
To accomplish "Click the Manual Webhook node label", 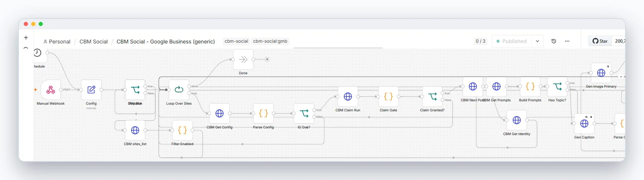I will tap(51, 104).
